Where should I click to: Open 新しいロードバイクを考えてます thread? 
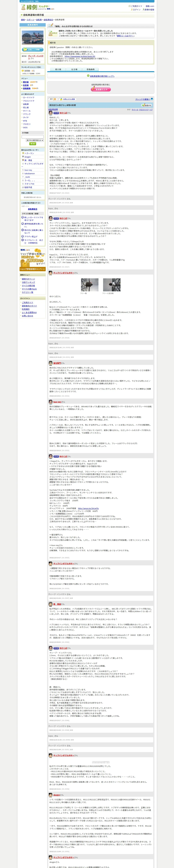pos(34,219)
